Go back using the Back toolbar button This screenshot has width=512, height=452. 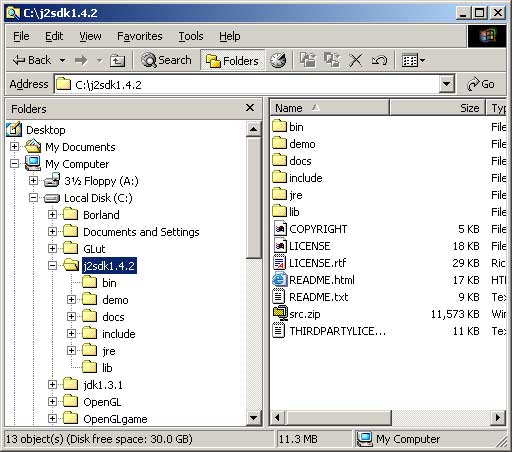(x=32, y=60)
